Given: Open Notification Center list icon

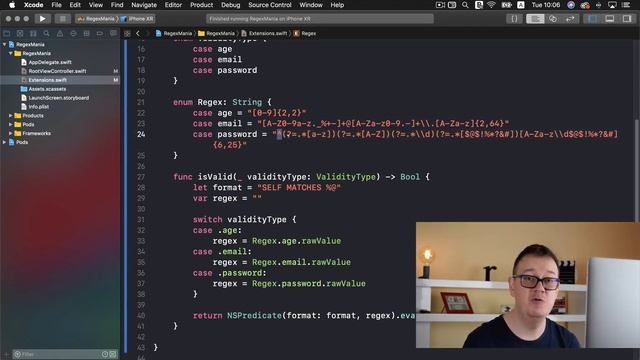Looking at the screenshot, I should click(627, 5).
